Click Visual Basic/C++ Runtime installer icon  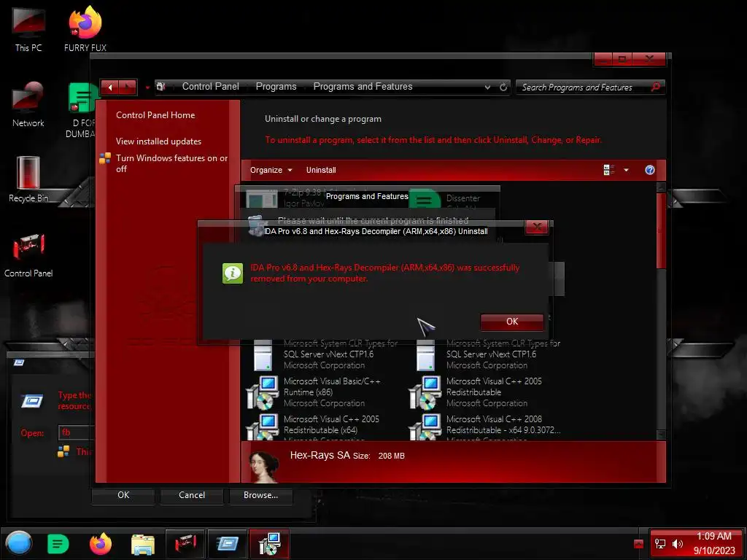point(262,393)
